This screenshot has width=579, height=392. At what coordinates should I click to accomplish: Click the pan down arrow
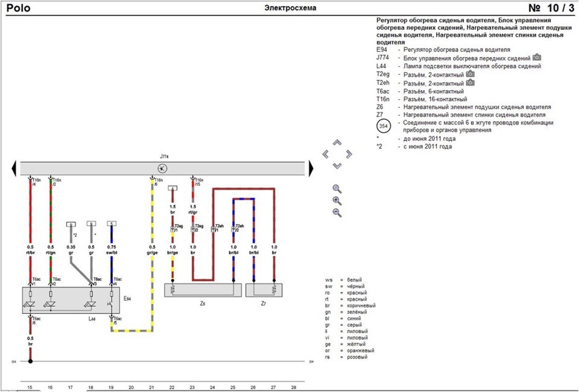(x=337, y=166)
